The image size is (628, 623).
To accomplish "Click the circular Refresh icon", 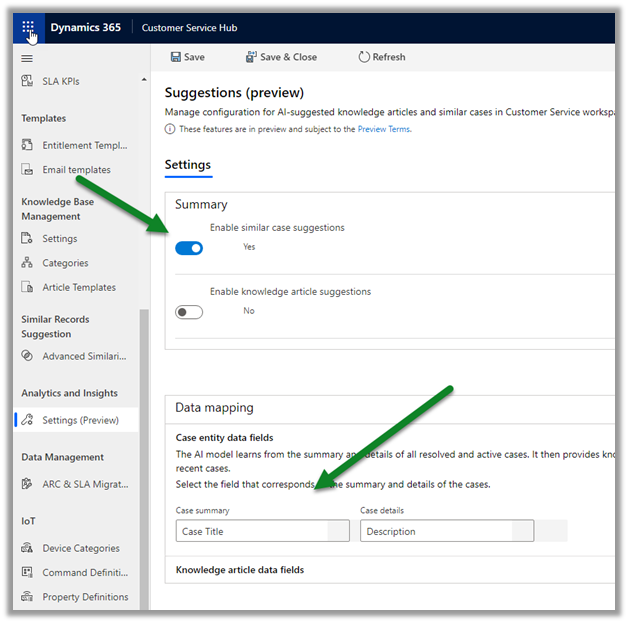I will 364,57.
